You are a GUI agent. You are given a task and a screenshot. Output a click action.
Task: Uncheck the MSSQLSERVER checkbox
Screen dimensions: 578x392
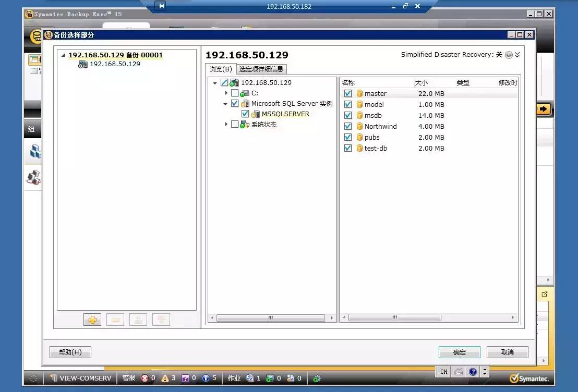tap(245, 114)
